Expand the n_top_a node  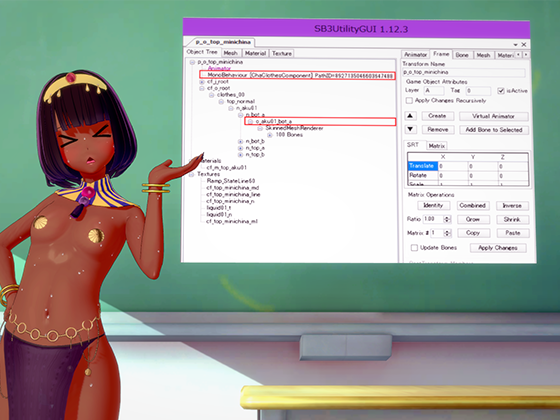(x=240, y=148)
